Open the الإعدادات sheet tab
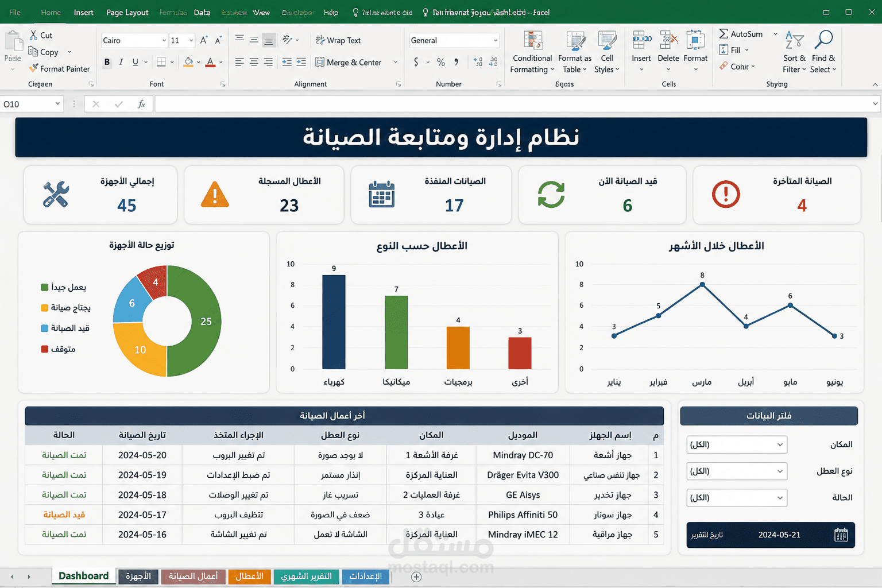 (x=365, y=576)
